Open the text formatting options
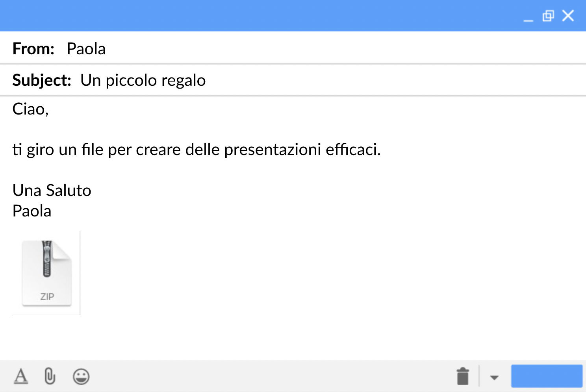586x392 pixels. 21,376
